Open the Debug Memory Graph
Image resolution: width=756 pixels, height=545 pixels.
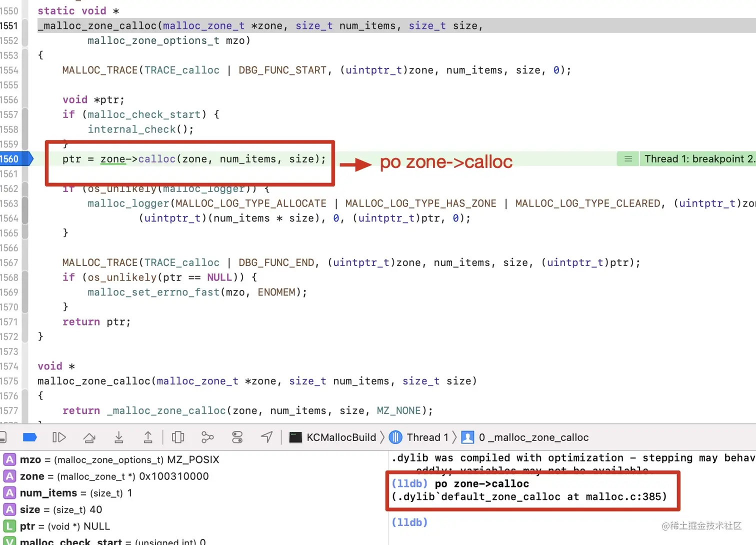(208, 437)
